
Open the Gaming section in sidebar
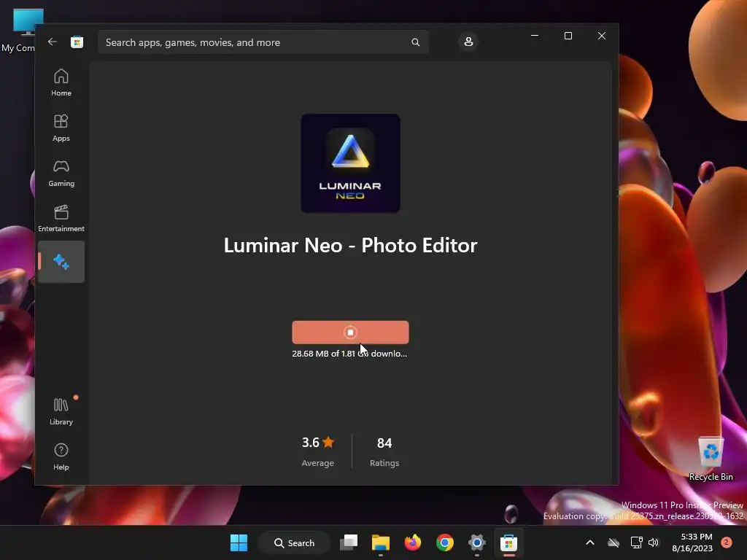click(x=61, y=173)
